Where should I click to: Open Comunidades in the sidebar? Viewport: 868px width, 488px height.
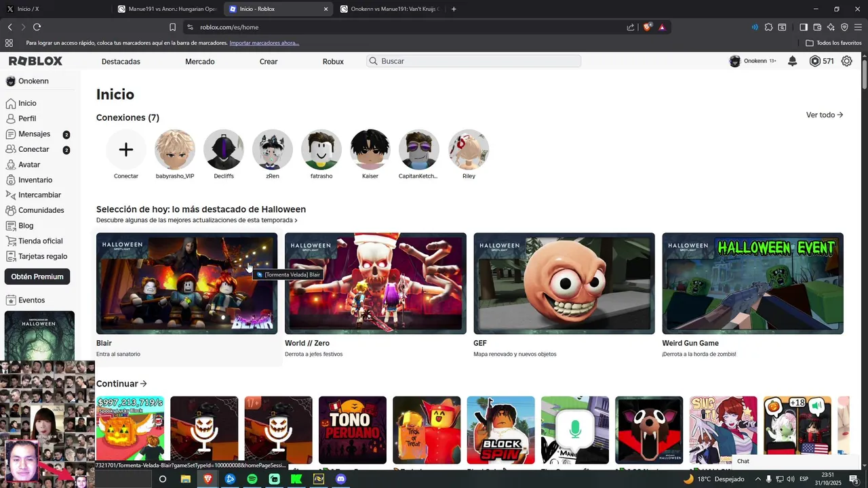[35, 210]
